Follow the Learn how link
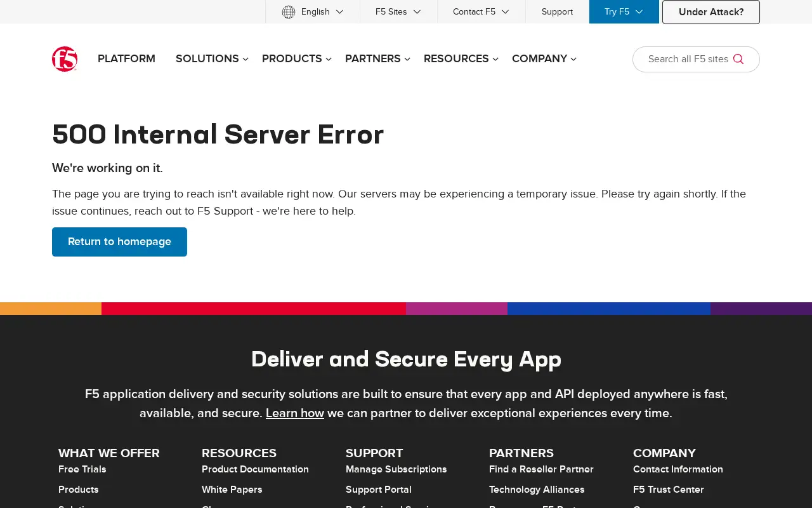Viewport: 812px width, 508px height. tap(295, 413)
